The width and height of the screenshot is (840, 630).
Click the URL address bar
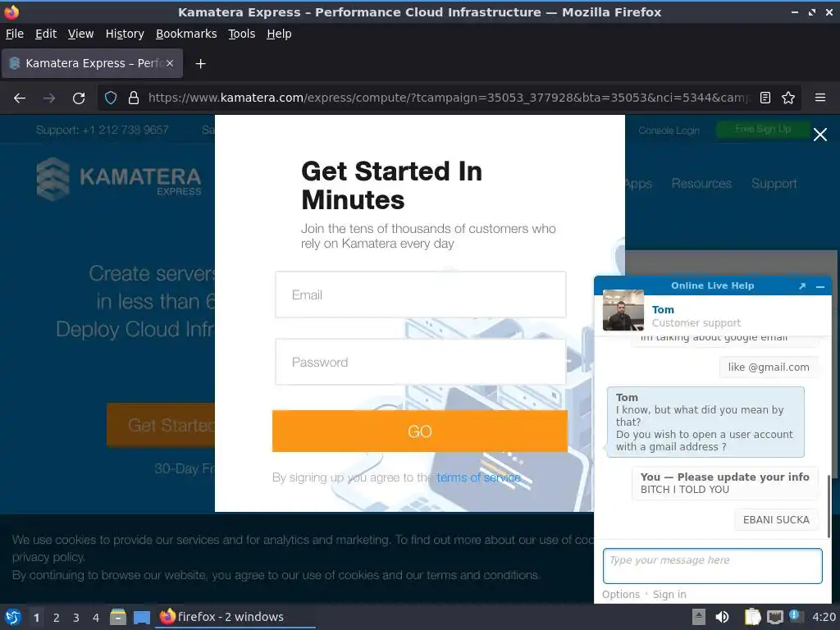(x=449, y=98)
